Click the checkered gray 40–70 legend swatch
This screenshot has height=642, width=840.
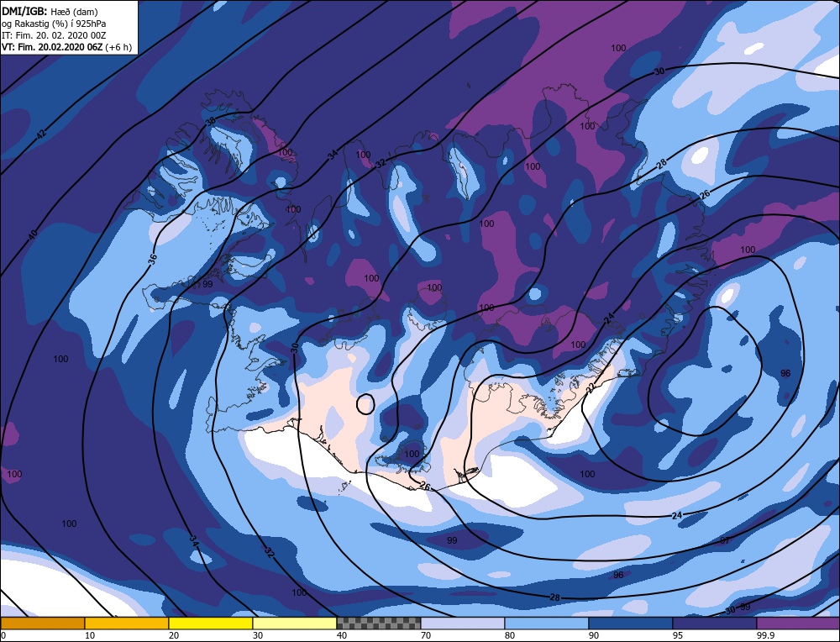click(x=378, y=623)
